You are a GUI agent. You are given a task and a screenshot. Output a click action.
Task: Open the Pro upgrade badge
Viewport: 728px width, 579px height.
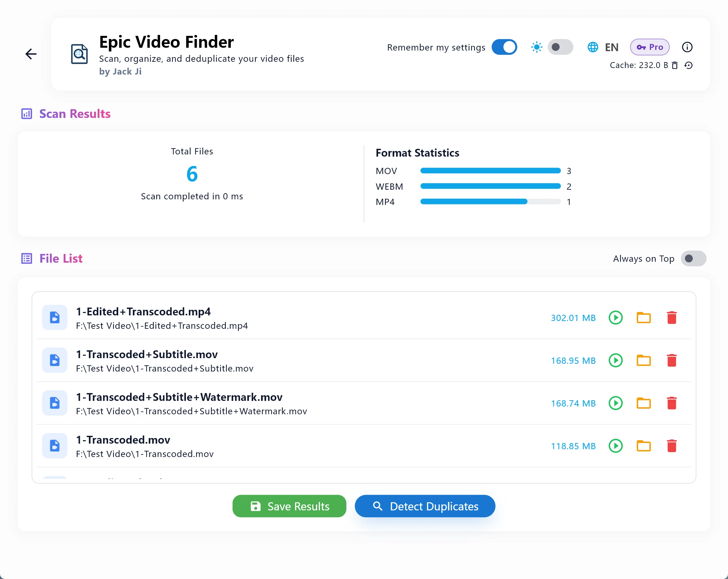click(650, 47)
